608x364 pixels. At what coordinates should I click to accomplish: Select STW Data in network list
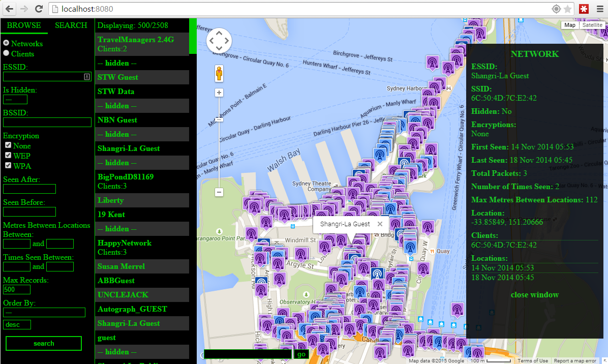pos(142,92)
